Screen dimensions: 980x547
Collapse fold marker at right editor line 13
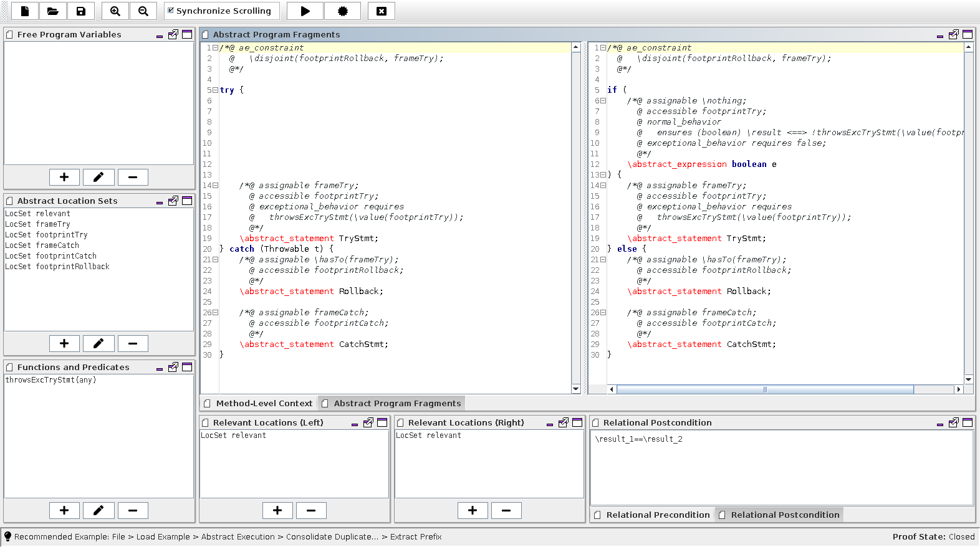tap(603, 175)
